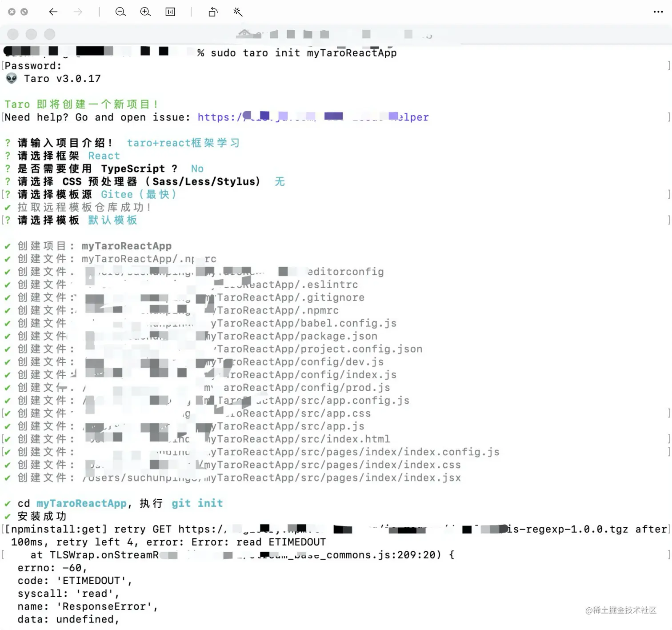This screenshot has width=672, height=630.
Task: Click the 'config/prod.js' file line
Action: [204, 388]
